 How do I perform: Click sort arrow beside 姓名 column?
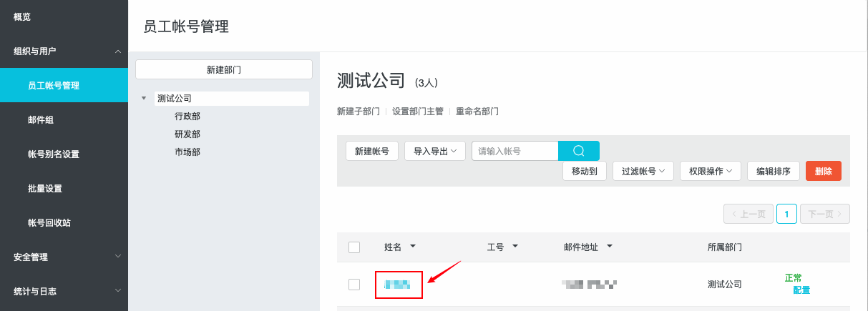pyautogui.click(x=413, y=247)
